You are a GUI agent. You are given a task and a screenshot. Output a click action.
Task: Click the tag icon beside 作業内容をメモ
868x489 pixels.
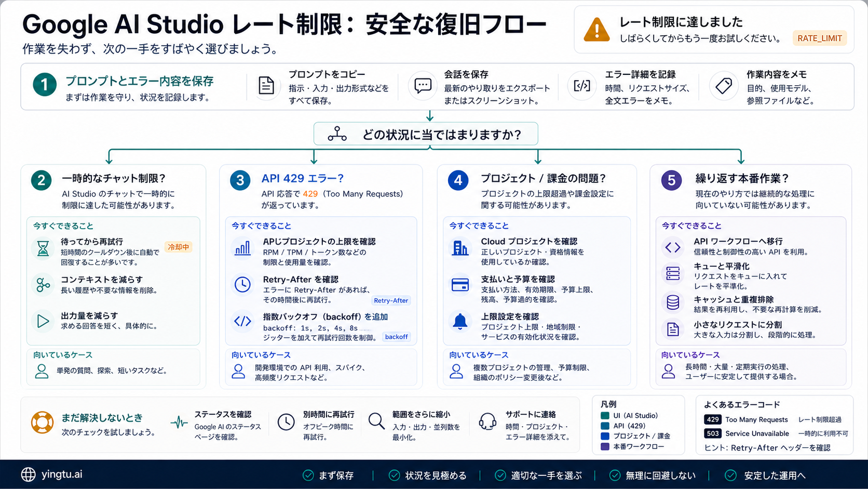pos(724,86)
